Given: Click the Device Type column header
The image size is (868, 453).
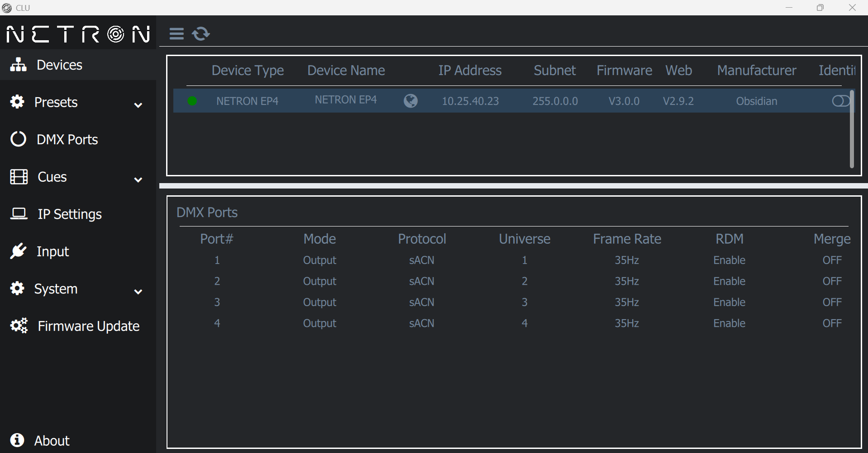Looking at the screenshot, I should point(248,71).
